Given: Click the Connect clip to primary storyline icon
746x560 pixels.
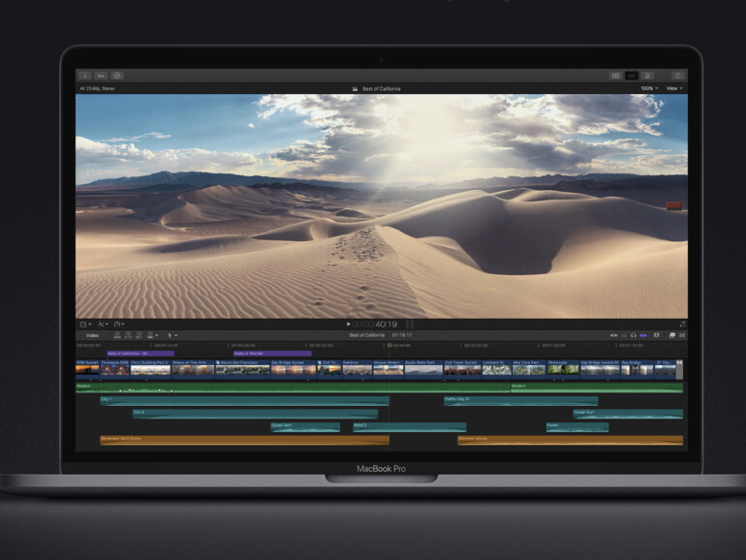Looking at the screenshot, I should click(x=117, y=335).
